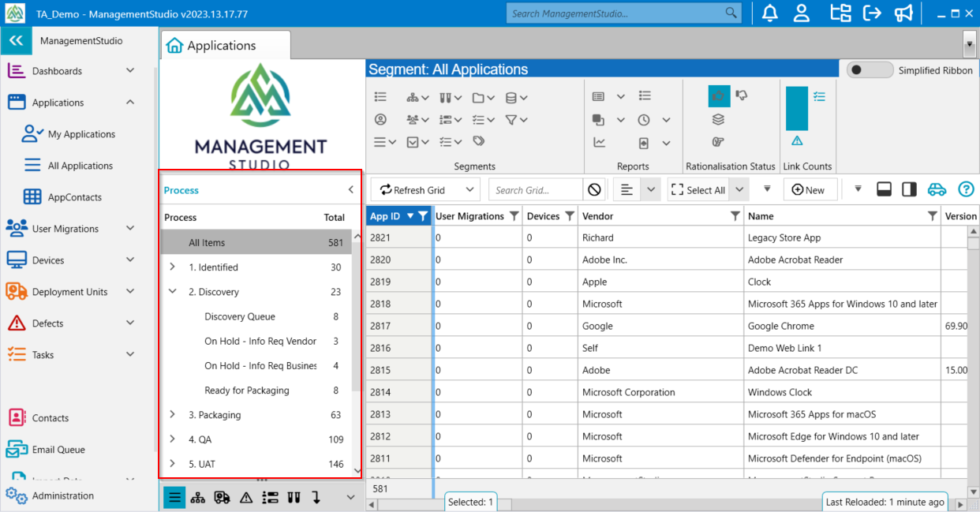Toggle the Name column filter

click(933, 216)
